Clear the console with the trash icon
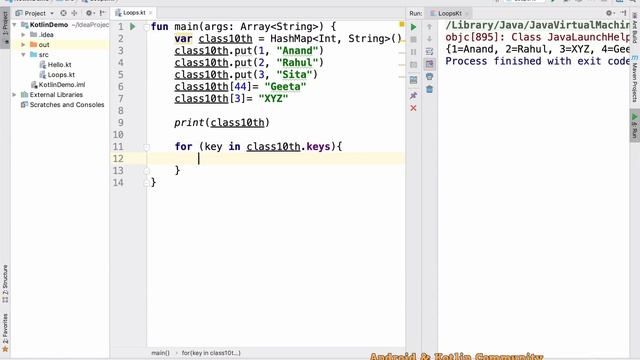 [x=429, y=89]
